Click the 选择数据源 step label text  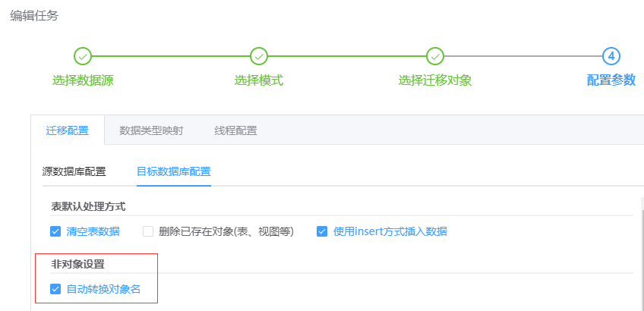click(x=83, y=80)
